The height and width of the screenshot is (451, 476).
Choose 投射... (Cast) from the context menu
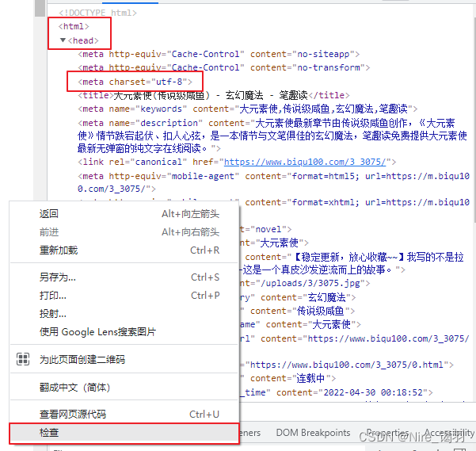tap(124, 313)
